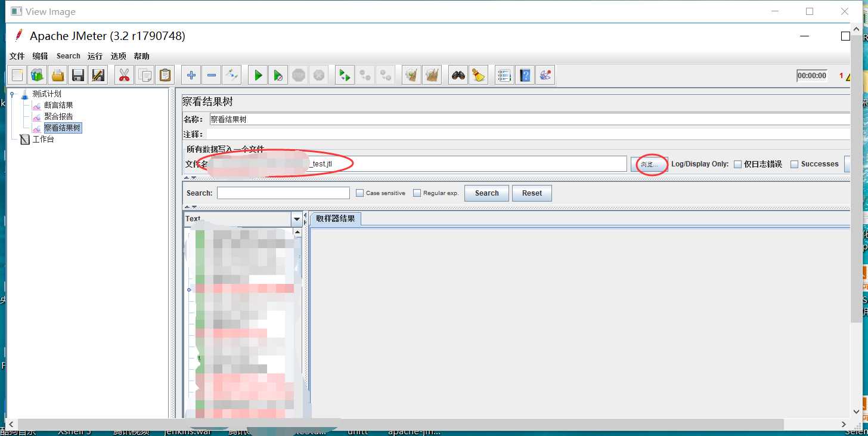Screen dimensions: 868x436
Task: Click the Open file folder icon
Action: [x=58, y=75]
